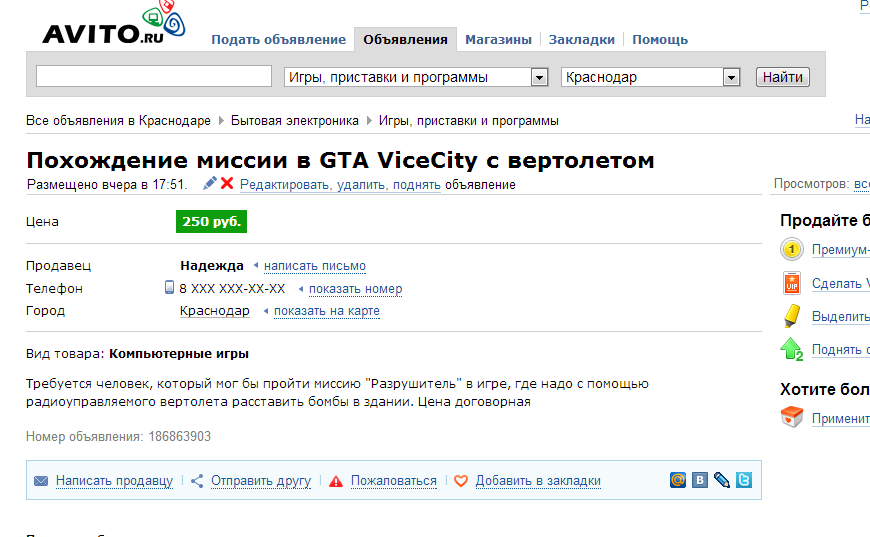Click Отправить другу link
This screenshot has height=537, width=870.
click(x=261, y=481)
